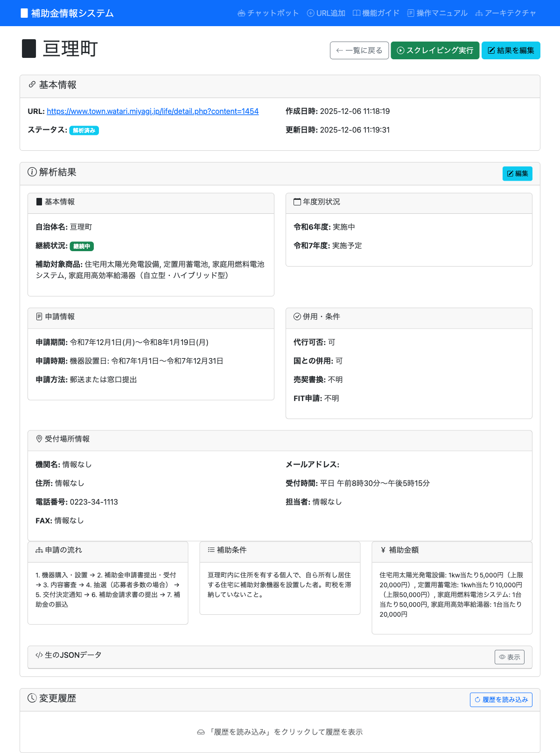
Task: Show raw JSON data with 表示 toggle
Action: (509, 657)
